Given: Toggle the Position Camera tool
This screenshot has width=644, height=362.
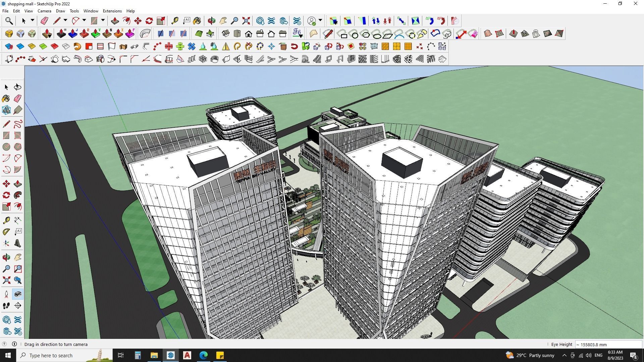Looking at the screenshot, I should pos(6,294).
